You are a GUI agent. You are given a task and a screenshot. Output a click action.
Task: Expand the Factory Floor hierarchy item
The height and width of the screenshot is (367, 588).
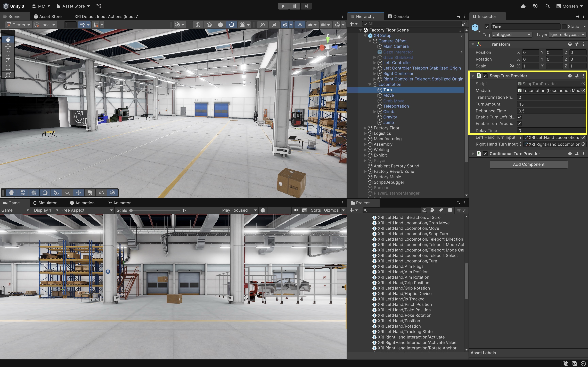point(365,128)
